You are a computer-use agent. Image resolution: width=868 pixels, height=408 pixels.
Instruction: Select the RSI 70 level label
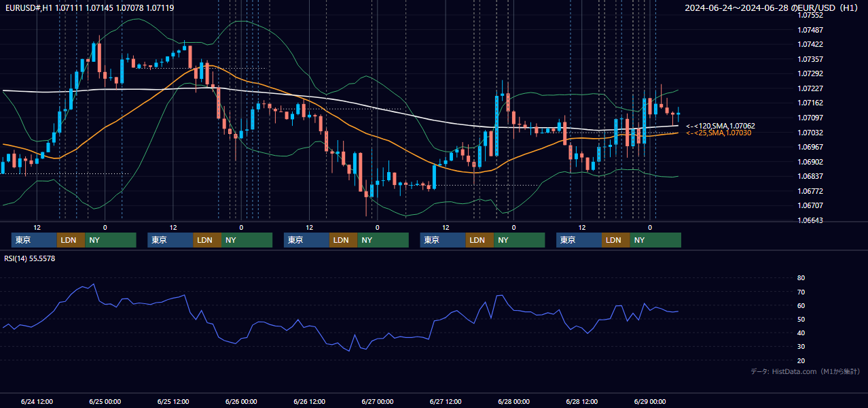801,292
